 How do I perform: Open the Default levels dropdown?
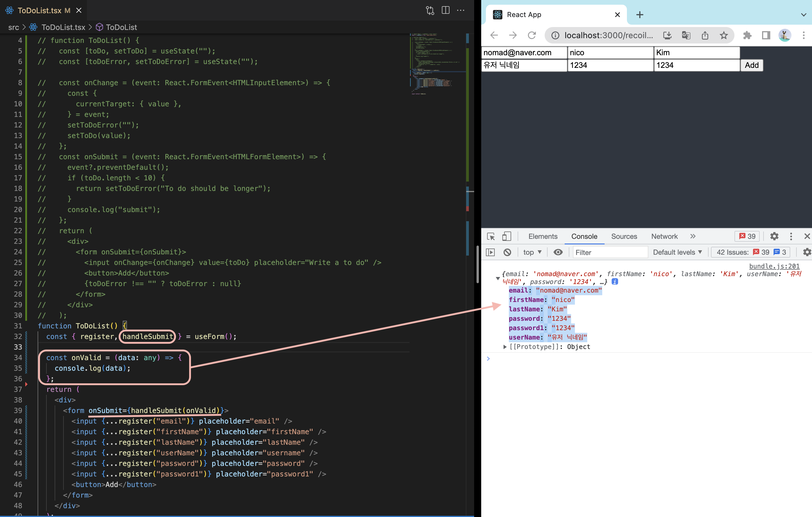click(677, 252)
